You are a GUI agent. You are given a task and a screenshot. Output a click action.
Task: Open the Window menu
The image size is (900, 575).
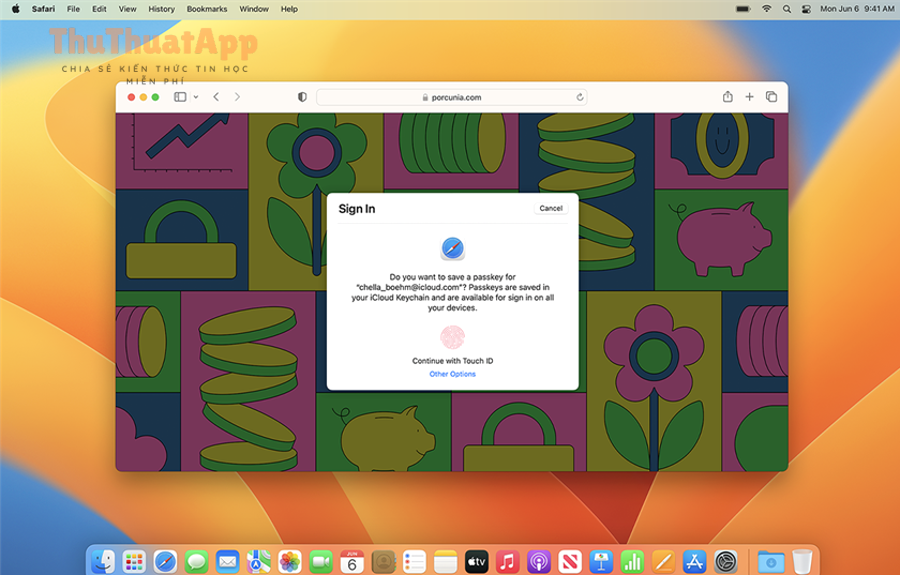pyautogui.click(x=254, y=9)
